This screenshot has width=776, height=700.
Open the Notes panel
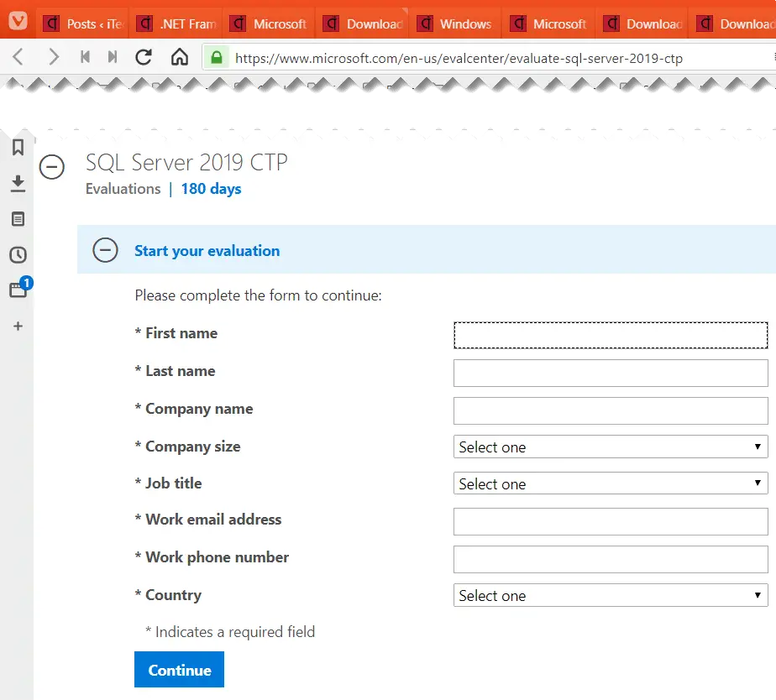point(18,218)
